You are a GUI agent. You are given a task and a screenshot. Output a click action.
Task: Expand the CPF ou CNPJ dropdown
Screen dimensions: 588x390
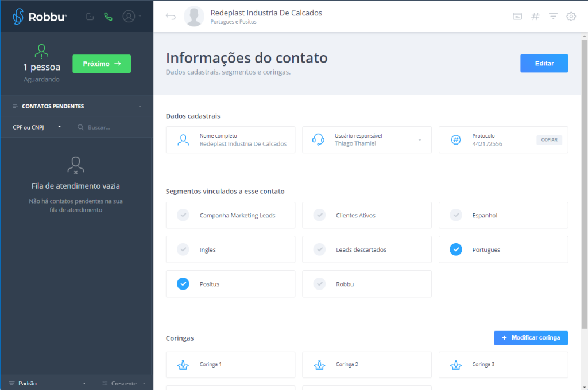coord(37,127)
